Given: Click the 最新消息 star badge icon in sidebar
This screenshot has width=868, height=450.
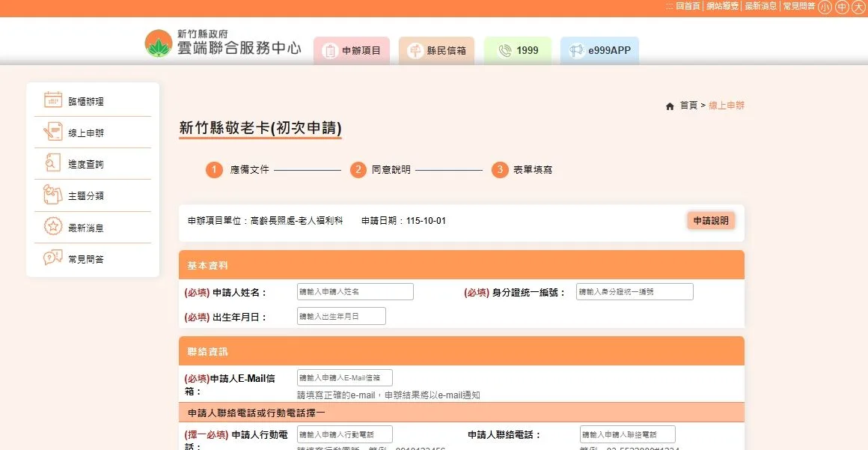Looking at the screenshot, I should 53,226.
